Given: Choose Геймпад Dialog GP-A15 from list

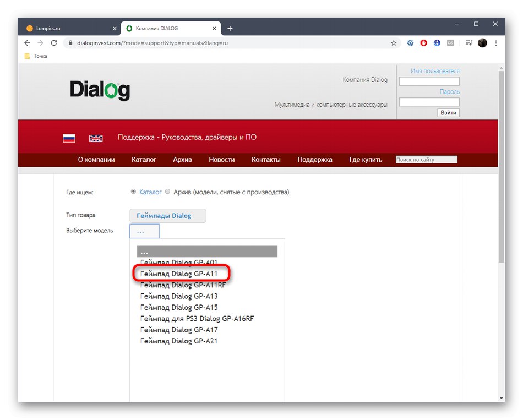Looking at the screenshot, I should pos(179,308).
